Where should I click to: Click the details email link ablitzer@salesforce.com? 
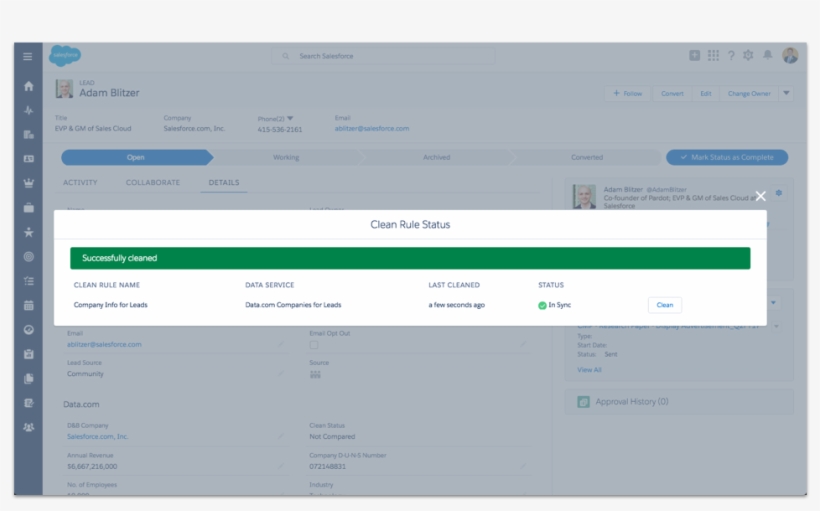104,344
